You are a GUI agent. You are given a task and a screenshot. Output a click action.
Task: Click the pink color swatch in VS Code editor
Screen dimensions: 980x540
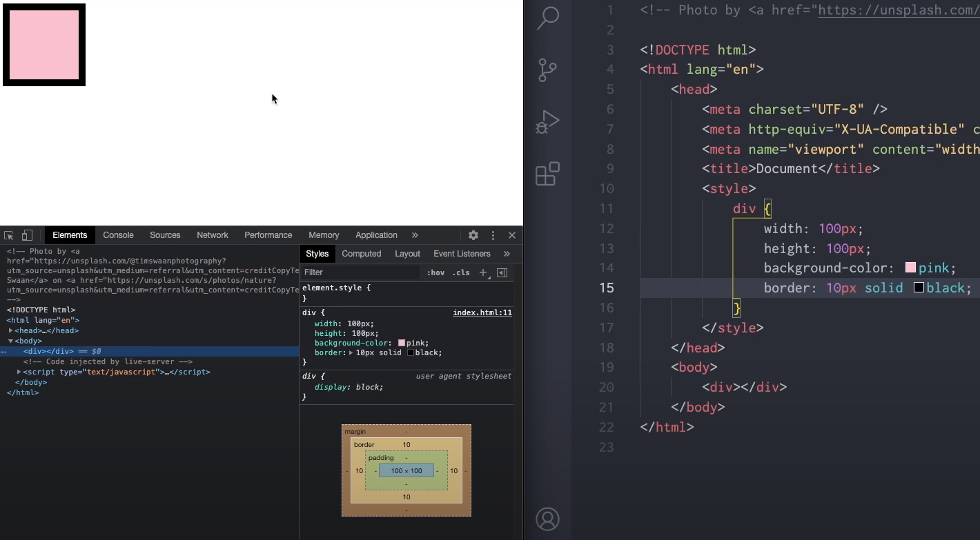910,268
